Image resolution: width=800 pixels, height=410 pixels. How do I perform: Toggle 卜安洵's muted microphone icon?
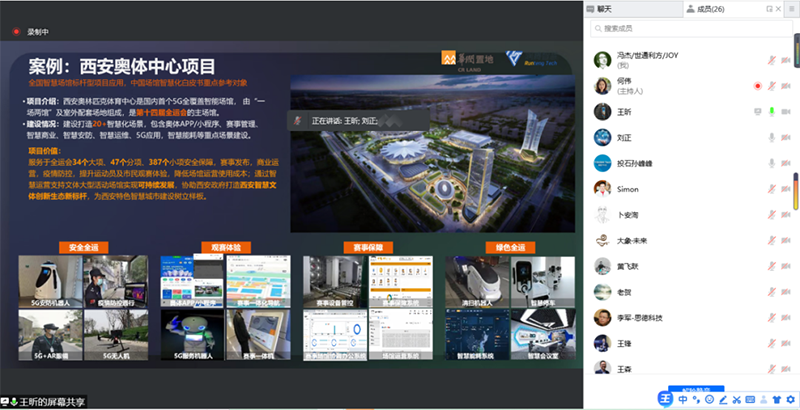click(772, 215)
